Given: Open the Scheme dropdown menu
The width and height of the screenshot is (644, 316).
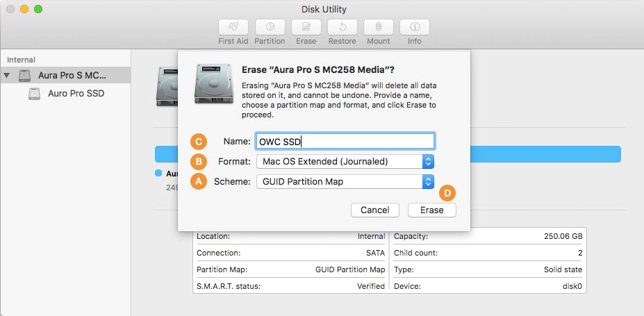Looking at the screenshot, I should (x=345, y=182).
